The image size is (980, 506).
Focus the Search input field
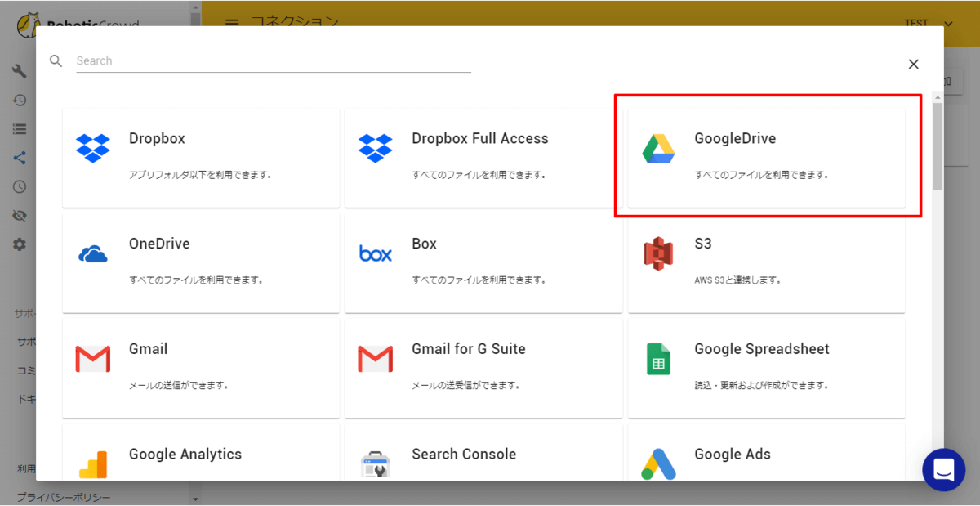point(274,61)
